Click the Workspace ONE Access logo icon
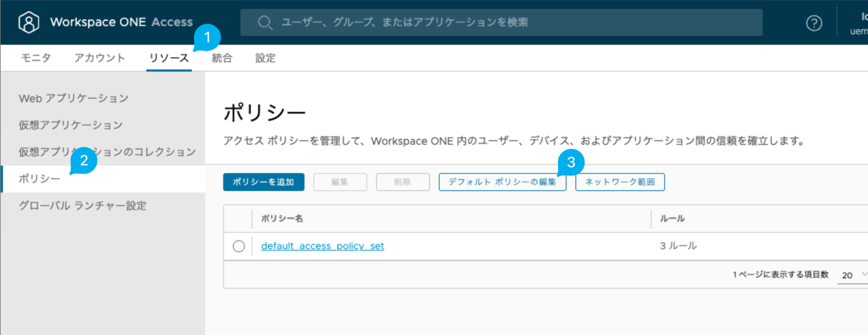This screenshot has height=335, width=868. pos(29,22)
